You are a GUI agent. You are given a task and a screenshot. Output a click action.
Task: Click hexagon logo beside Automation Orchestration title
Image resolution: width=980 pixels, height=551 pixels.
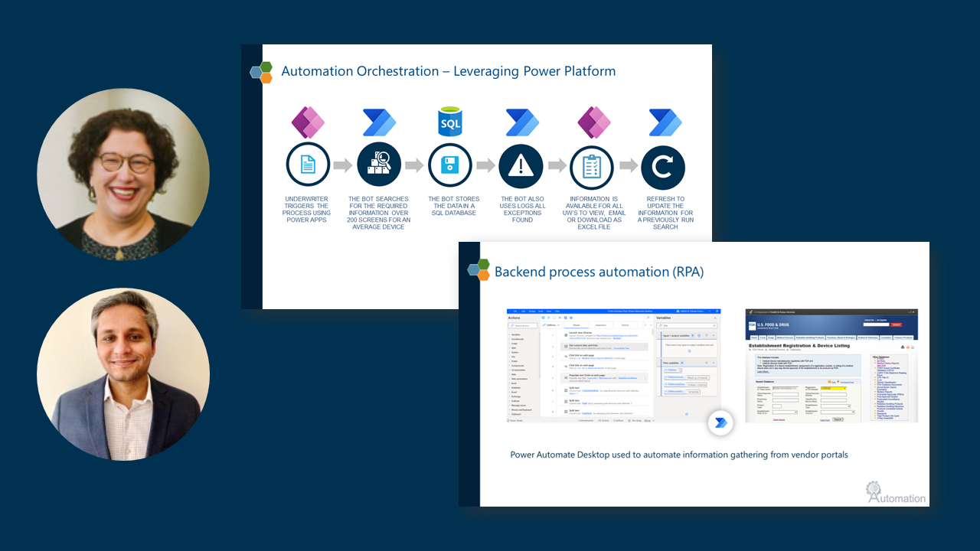click(261, 72)
